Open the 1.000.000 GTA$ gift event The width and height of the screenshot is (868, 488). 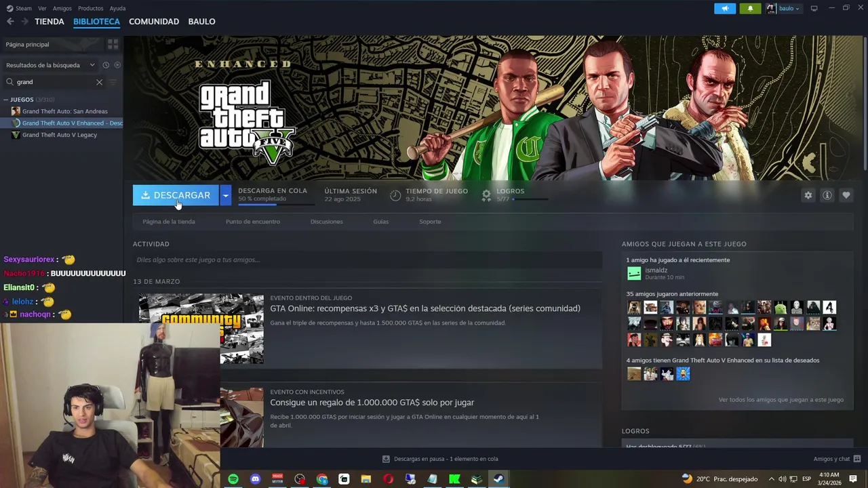pos(372,403)
